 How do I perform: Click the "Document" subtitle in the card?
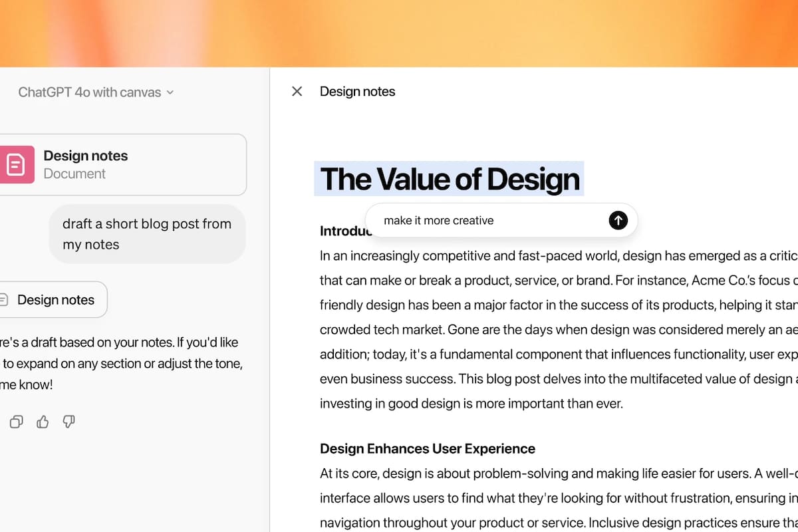74,174
